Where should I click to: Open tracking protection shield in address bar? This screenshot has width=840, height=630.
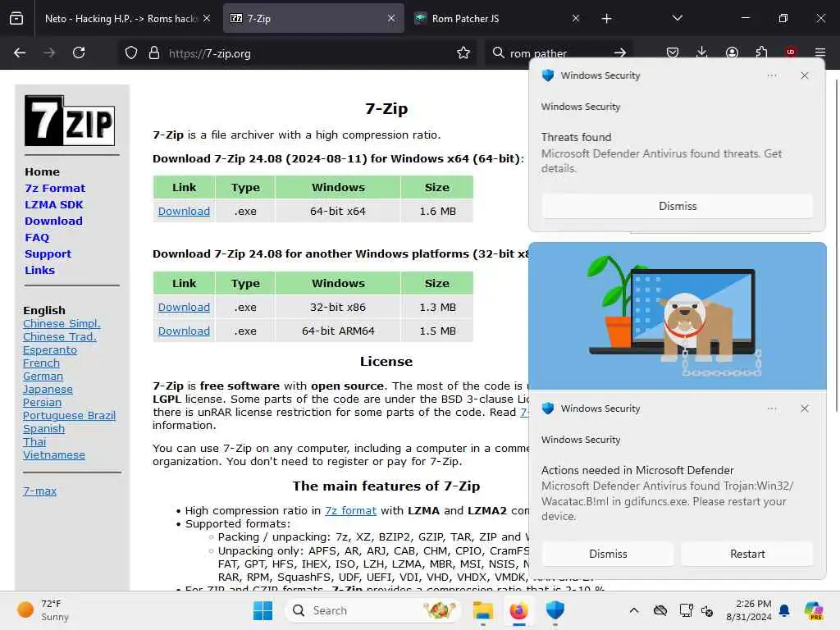pyautogui.click(x=131, y=53)
